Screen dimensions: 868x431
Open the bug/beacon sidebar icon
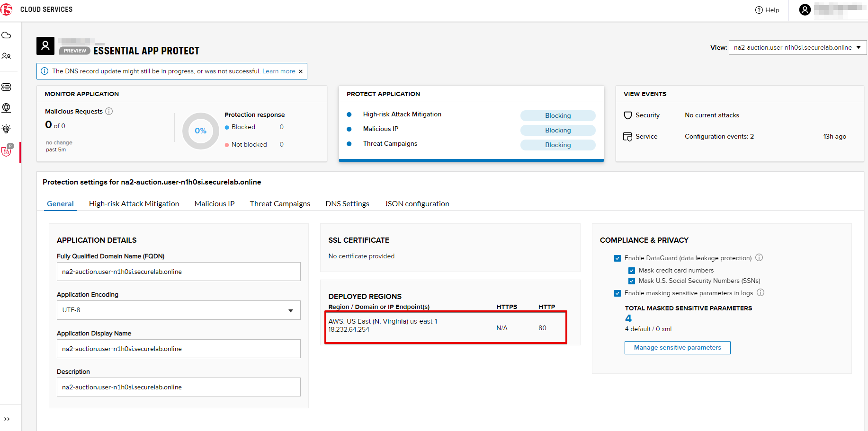6,129
